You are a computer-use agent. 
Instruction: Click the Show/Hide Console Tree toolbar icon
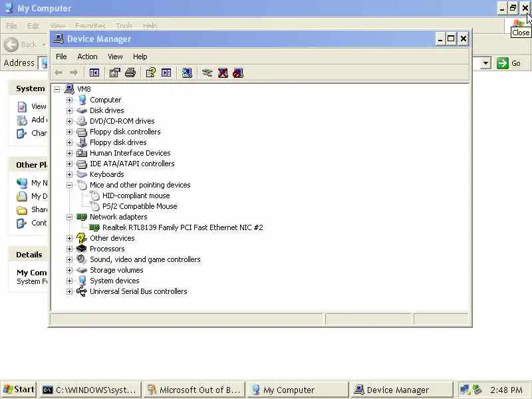(x=94, y=72)
